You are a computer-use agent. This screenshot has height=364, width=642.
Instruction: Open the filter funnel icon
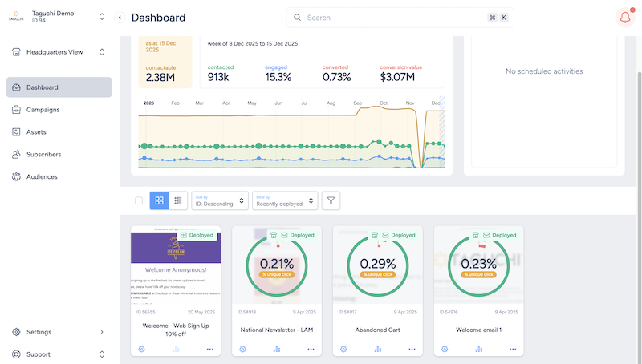(331, 200)
